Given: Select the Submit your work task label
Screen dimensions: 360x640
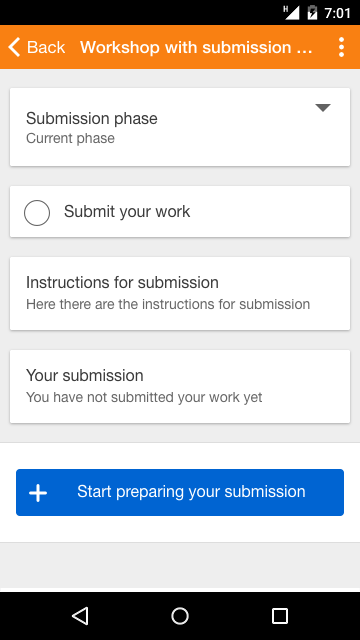Looking at the screenshot, I should [x=127, y=211].
